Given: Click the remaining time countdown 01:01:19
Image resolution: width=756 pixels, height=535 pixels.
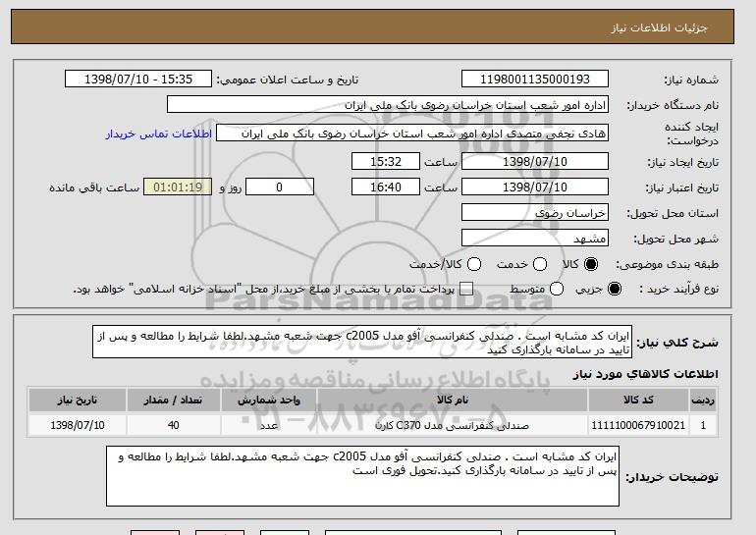Looking at the screenshot, I should pyautogui.click(x=178, y=187).
